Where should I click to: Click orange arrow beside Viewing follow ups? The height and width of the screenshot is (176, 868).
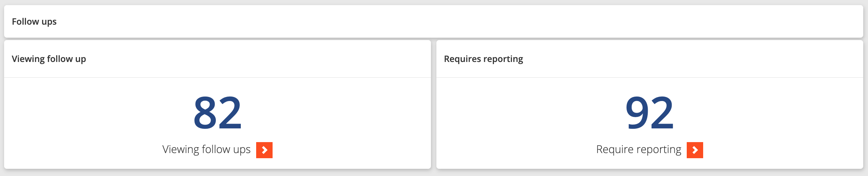point(264,150)
